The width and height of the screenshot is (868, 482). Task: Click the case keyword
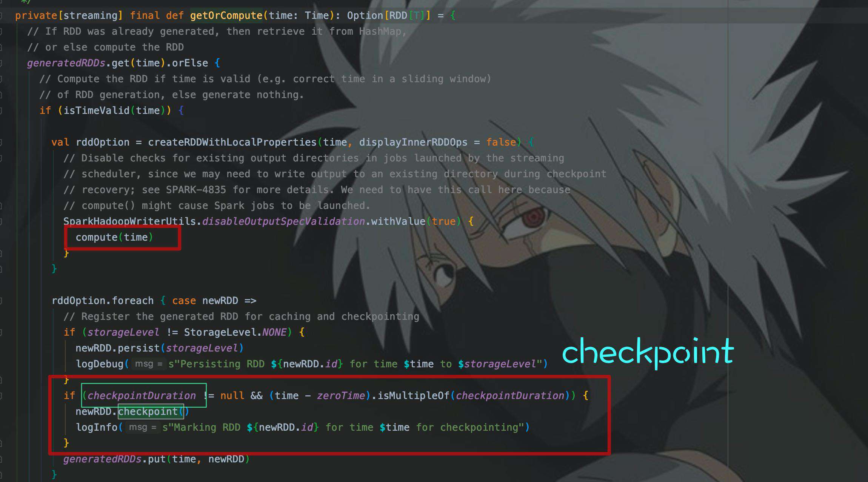(184, 301)
